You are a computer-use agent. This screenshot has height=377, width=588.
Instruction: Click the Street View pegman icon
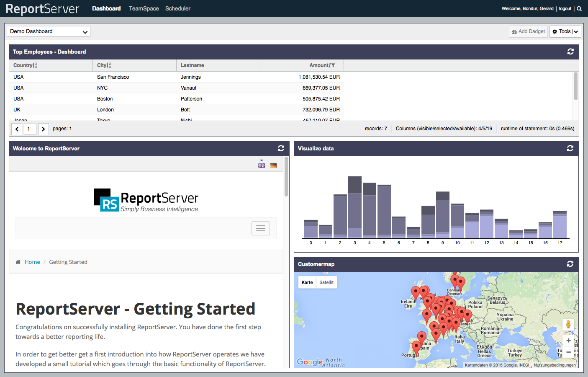tap(568, 324)
